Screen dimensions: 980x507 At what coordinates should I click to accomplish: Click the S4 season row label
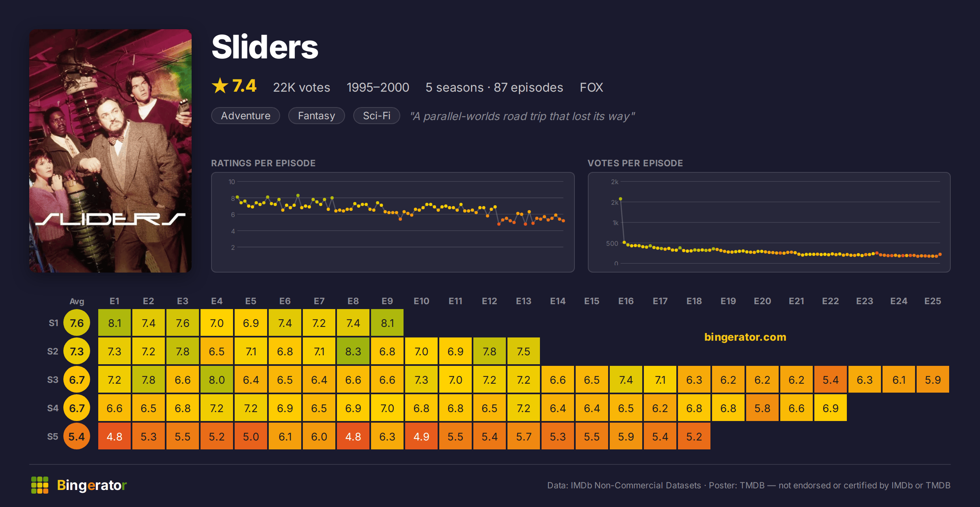[x=53, y=408]
